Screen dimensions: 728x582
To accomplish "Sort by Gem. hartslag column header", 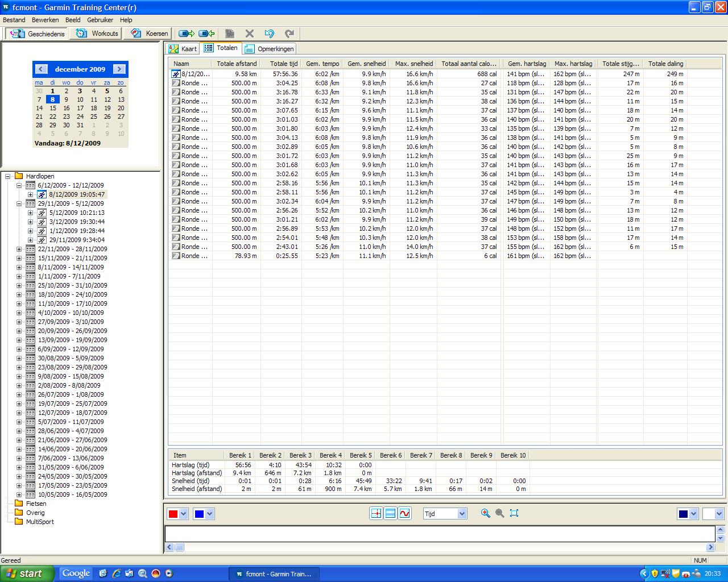I will click(527, 64).
